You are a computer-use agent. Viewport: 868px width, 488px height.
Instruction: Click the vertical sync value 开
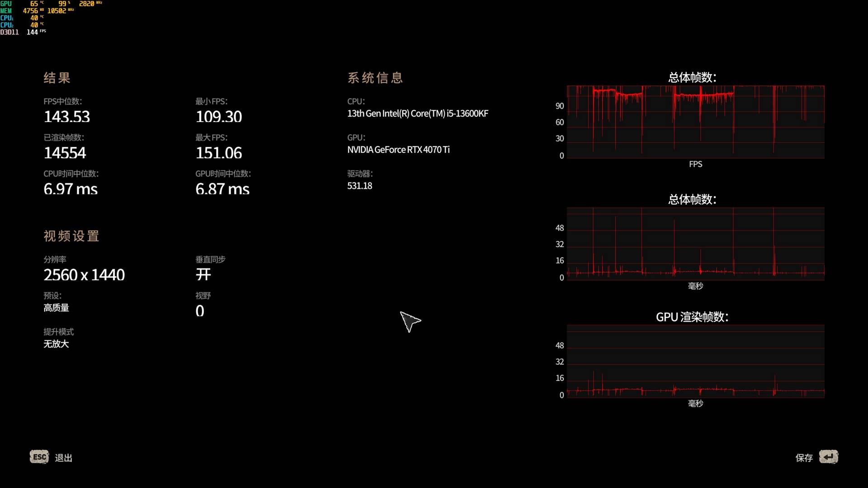pyautogui.click(x=203, y=274)
